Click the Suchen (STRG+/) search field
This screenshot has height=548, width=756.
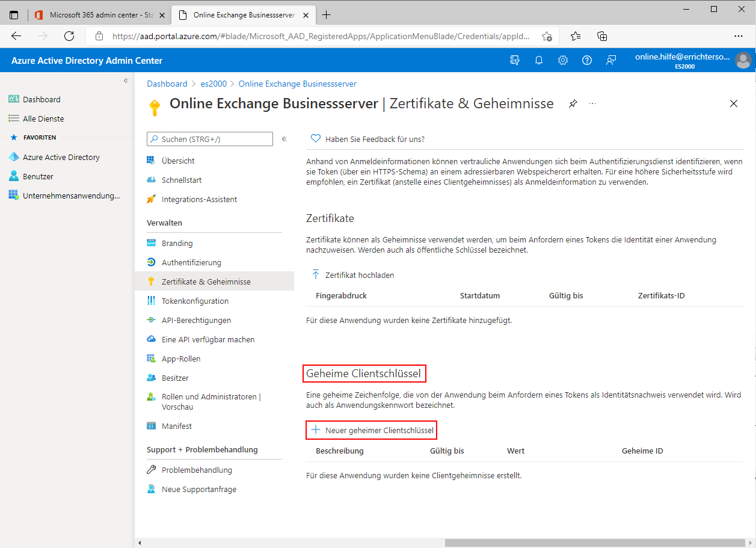click(210, 139)
